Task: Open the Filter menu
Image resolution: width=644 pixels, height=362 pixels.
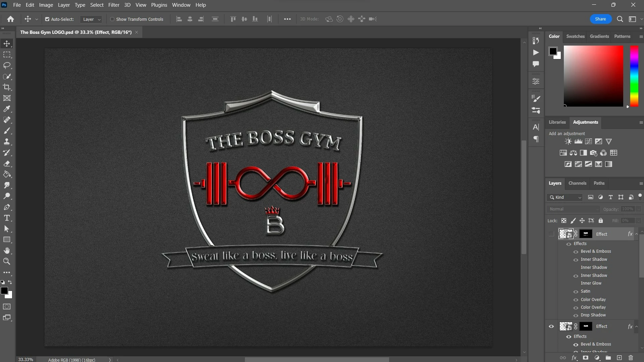Action: pyautogui.click(x=114, y=5)
